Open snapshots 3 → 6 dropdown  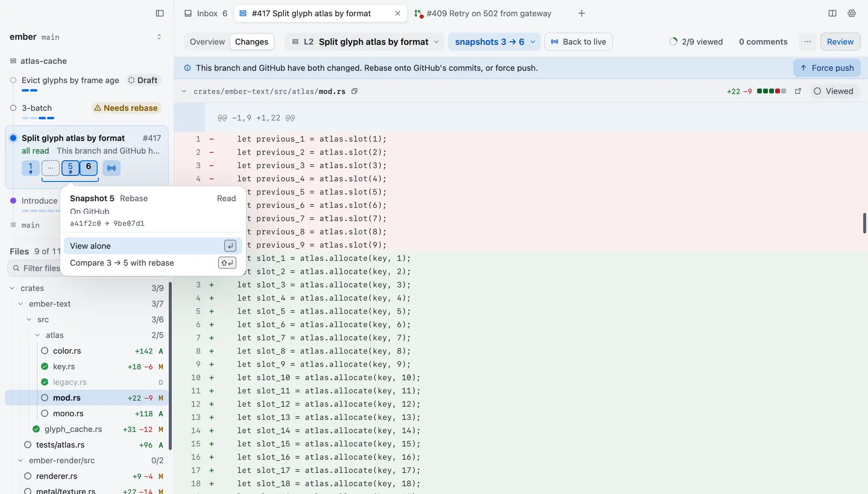coord(494,42)
